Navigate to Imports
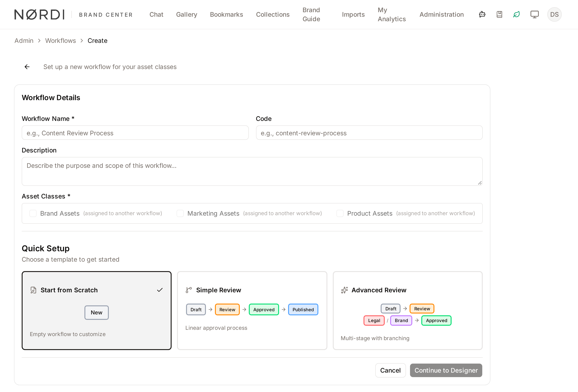578x392 pixels. point(353,14)
